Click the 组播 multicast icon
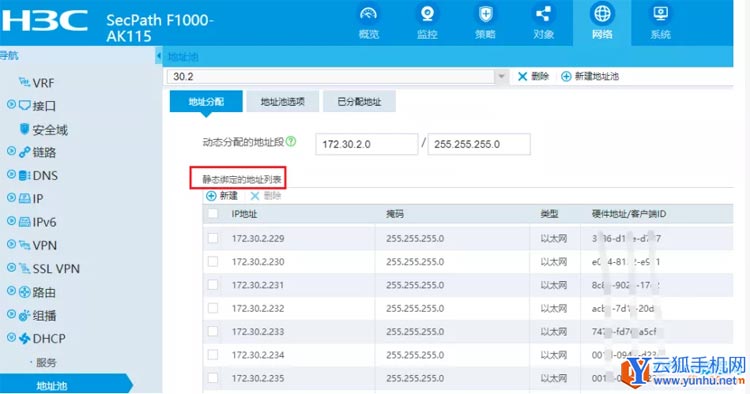This screenshot has height=394, width=750. (24, 315)
